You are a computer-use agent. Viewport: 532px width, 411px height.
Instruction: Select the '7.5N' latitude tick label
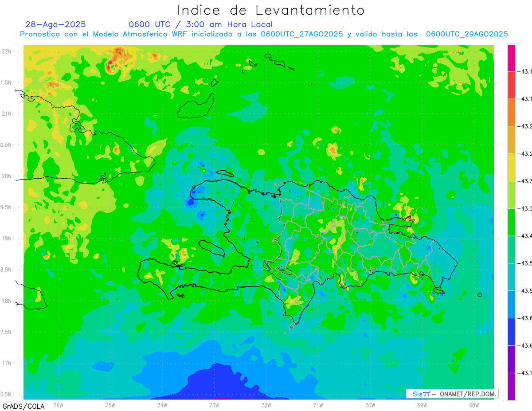(x=6, y=332)
